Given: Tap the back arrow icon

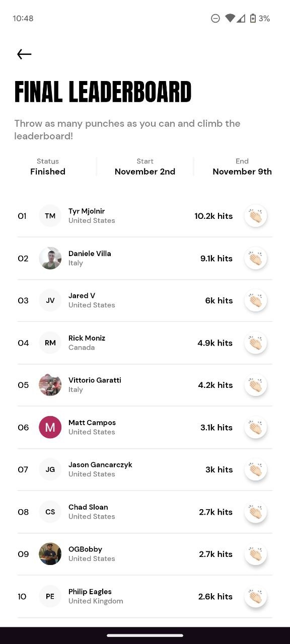Looking at the screenshot, I should tap(24, 54).
